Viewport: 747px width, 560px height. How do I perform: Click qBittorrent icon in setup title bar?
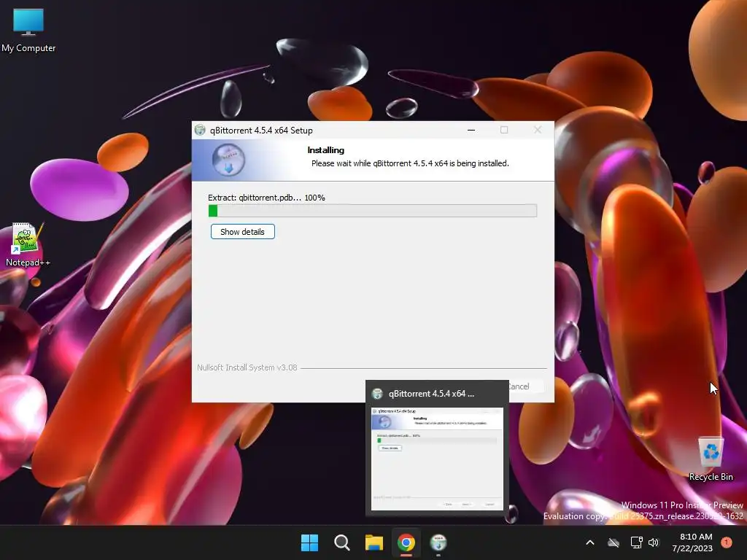(200, 130)
